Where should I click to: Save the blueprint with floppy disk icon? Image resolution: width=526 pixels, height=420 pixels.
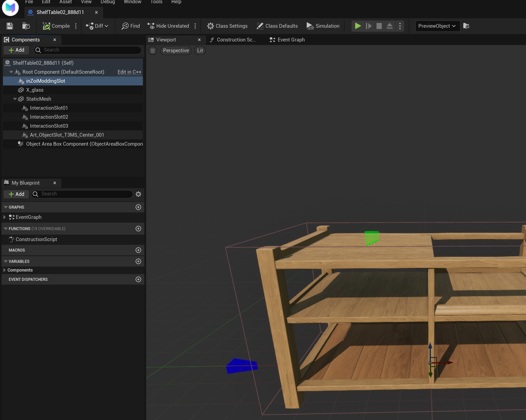coord(10,26)
